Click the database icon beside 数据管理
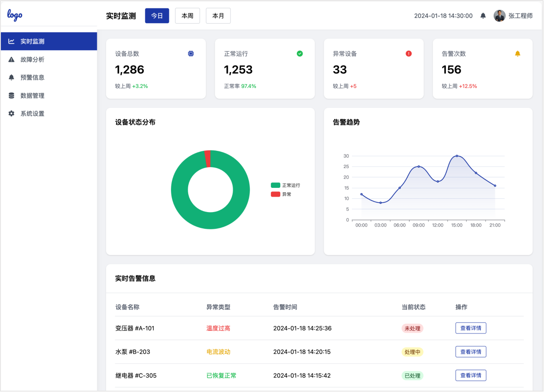The width and height of the screenshot is (544, 392). point(11,95)
